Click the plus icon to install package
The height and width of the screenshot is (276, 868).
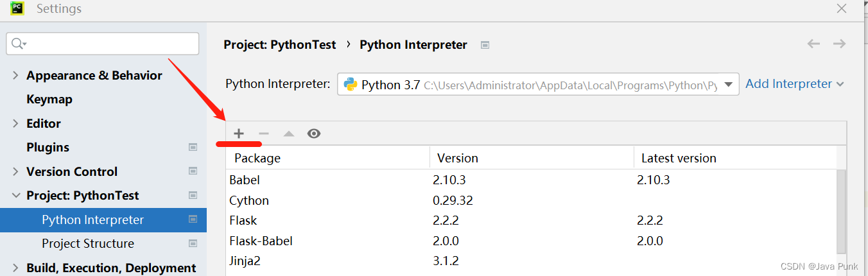(x=239, y=134)
